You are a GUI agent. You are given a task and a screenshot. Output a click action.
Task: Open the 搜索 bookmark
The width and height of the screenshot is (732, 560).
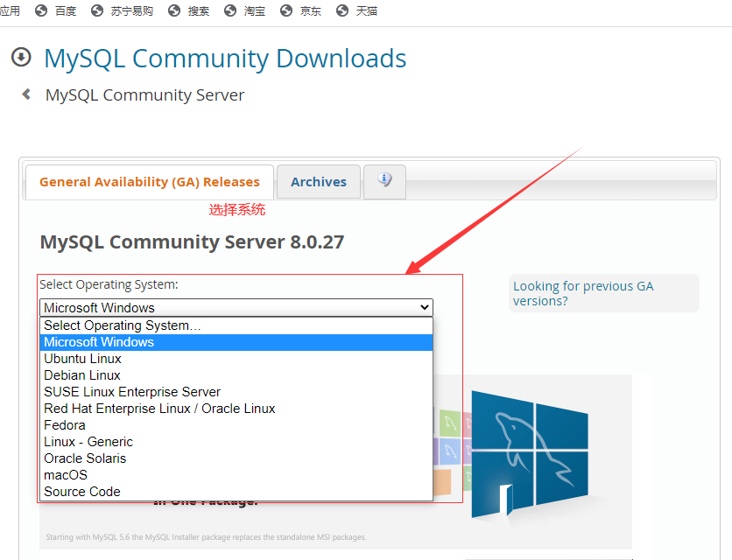[x=189, y=10]
